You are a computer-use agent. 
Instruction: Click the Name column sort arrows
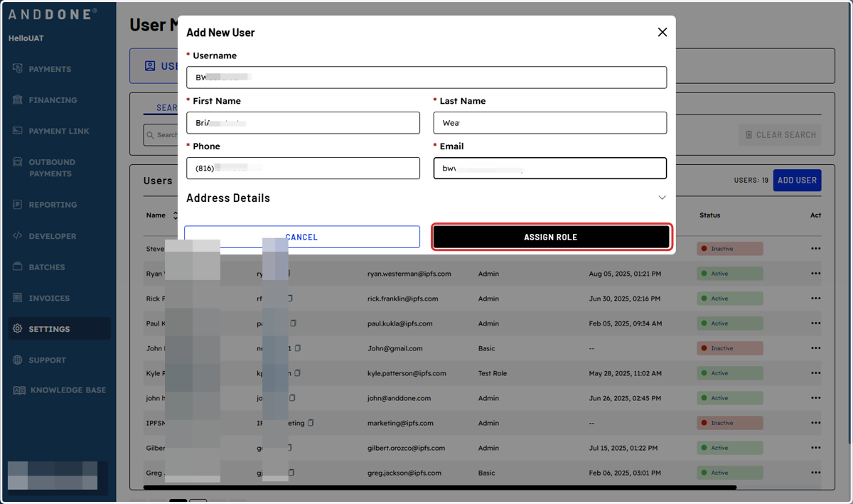(x=176, y=215)
